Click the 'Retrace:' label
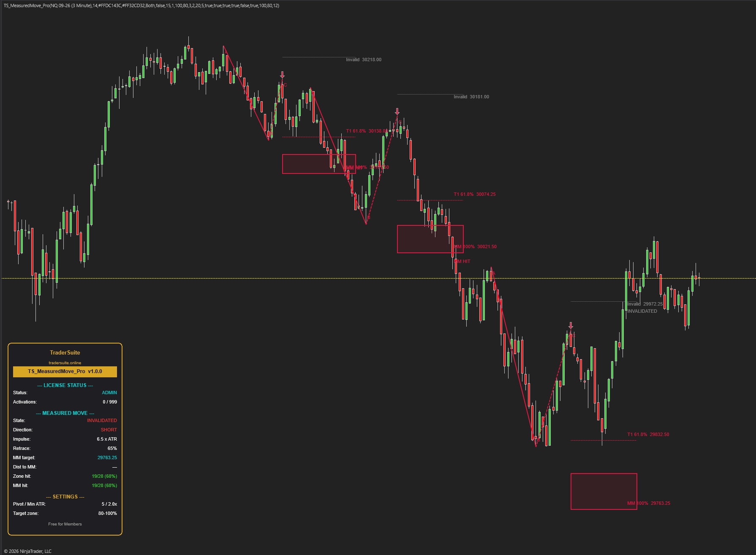 [x=22, y=448]
